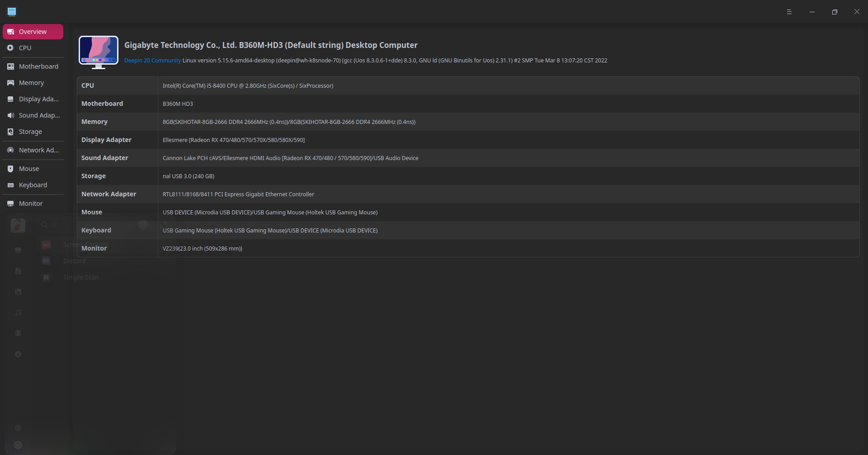Image resolution: width=868 pixels, height=455 pixels.
Task: Switch to the Overview section
Action: [x=32, y=31]
